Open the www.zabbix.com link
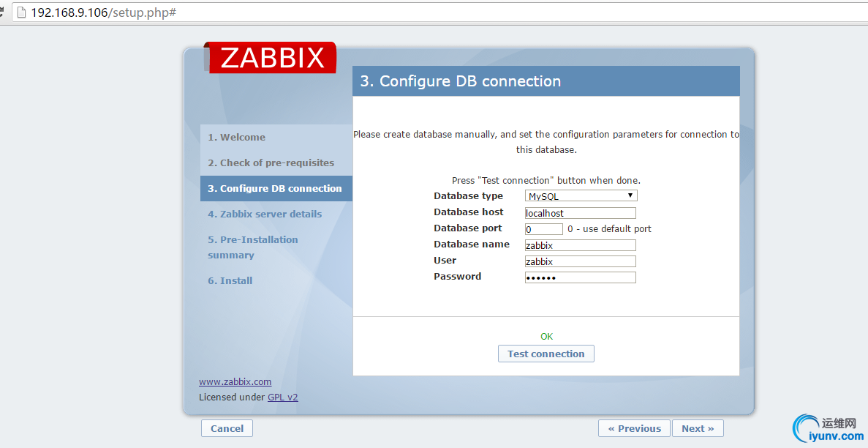The height and width of the screenshot is (448, 868). click(x=235, y=382)
